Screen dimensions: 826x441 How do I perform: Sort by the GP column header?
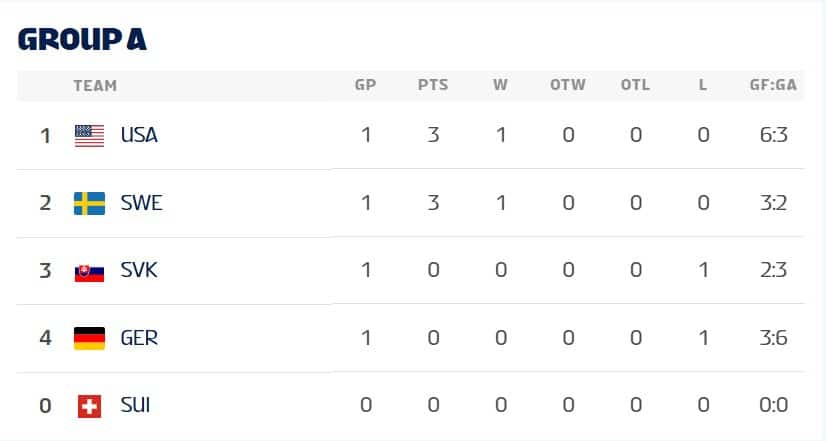pos(366,85)
